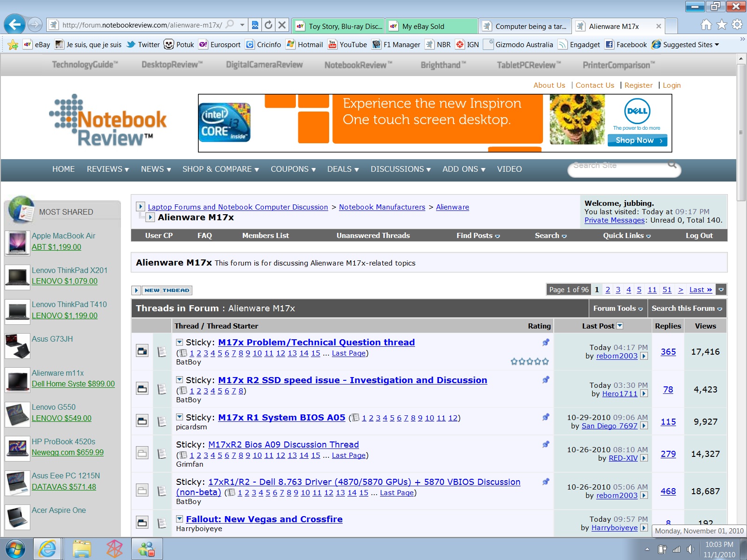Click the volume speaker icon in system tray

(691, 549)
